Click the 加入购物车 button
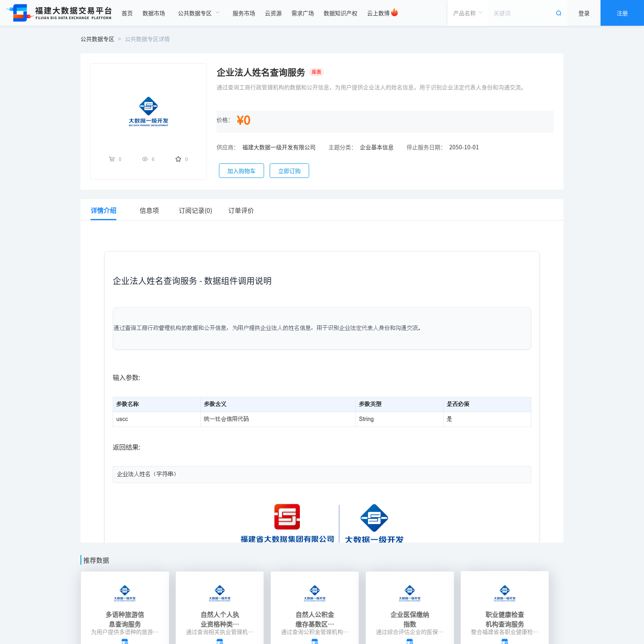The height and width of the screenshot is (644, 644). [x=242, y=171]
